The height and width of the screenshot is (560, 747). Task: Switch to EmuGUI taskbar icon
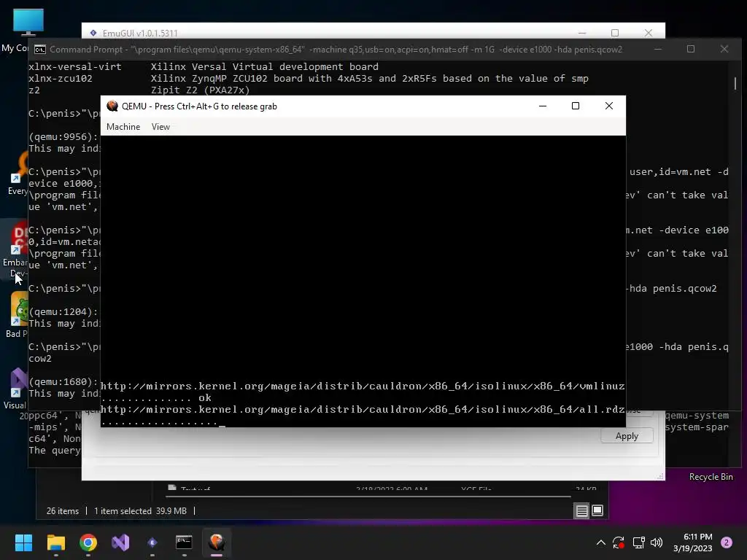click(152, 542)
